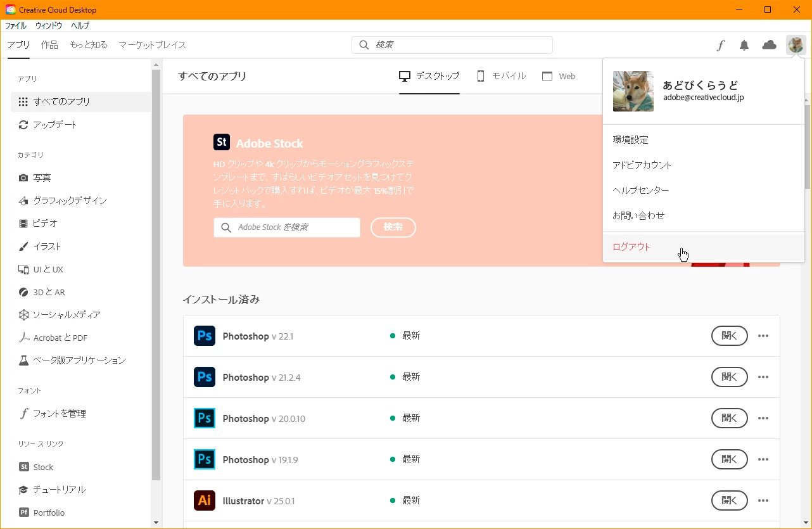
Task: Open the notifications bell icon
Action: [x=744, y=45]
